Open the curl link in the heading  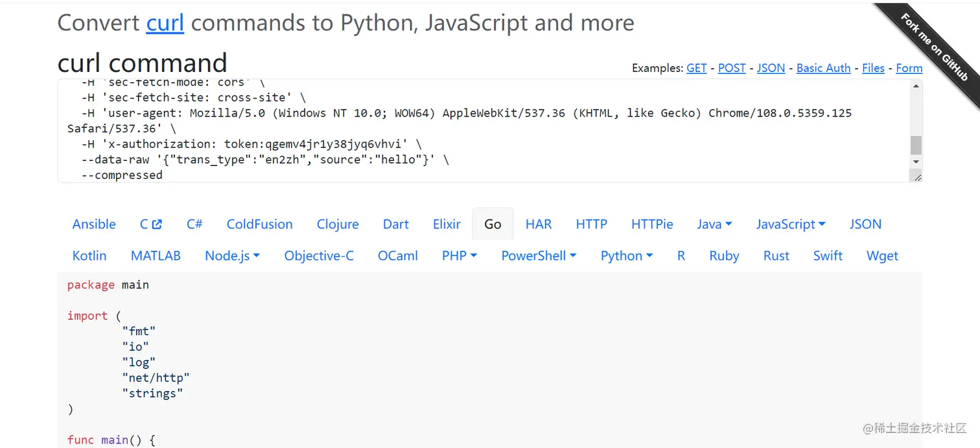[165, 23]
